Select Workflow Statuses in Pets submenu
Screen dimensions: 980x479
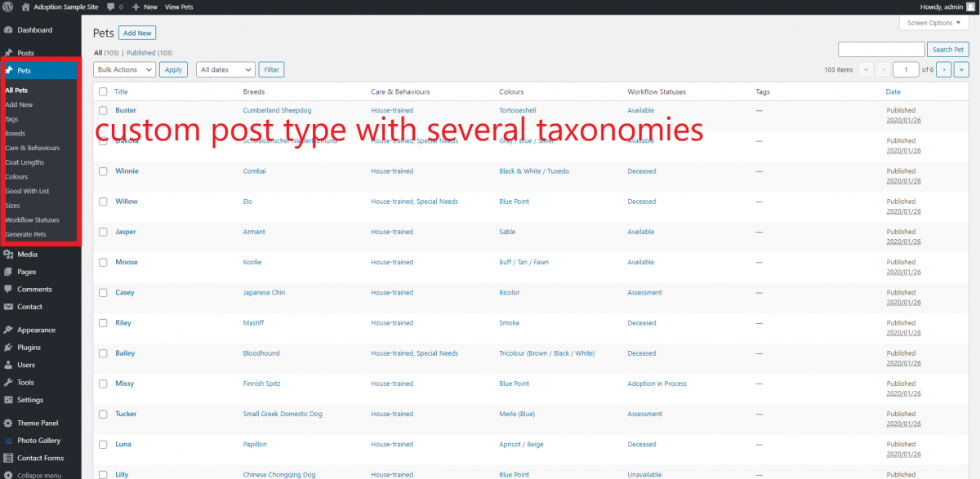[32, 220]
